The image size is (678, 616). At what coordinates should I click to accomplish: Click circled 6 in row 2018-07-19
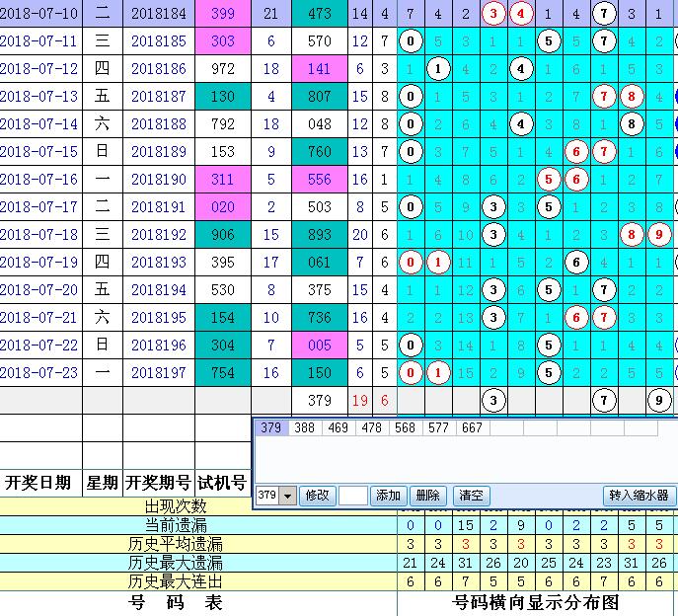[x=576, y=263]
